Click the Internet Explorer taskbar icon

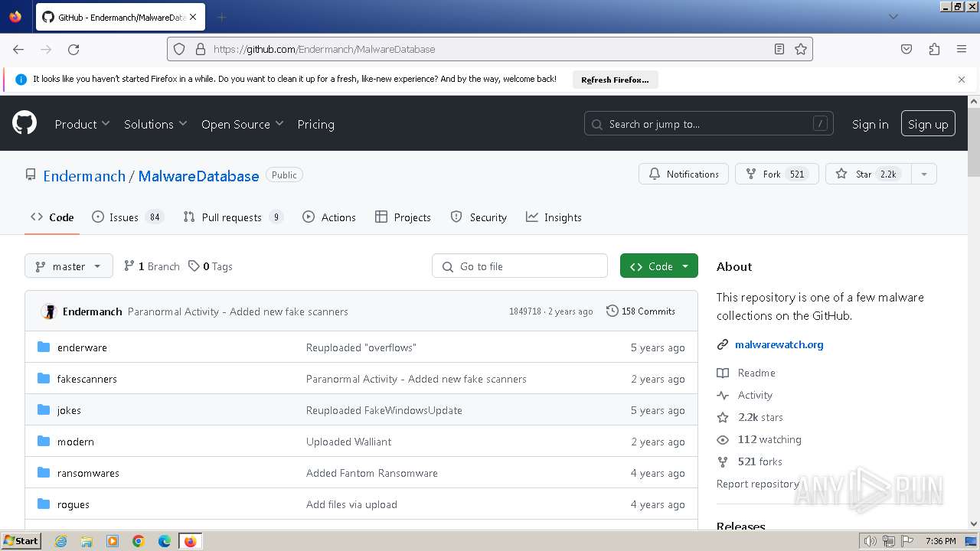tap(60, 541)
